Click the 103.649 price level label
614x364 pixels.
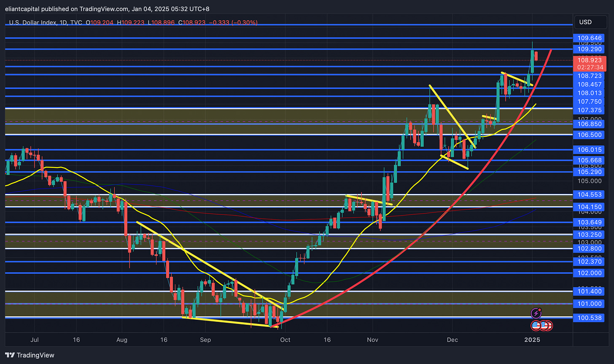pos(589,222)
